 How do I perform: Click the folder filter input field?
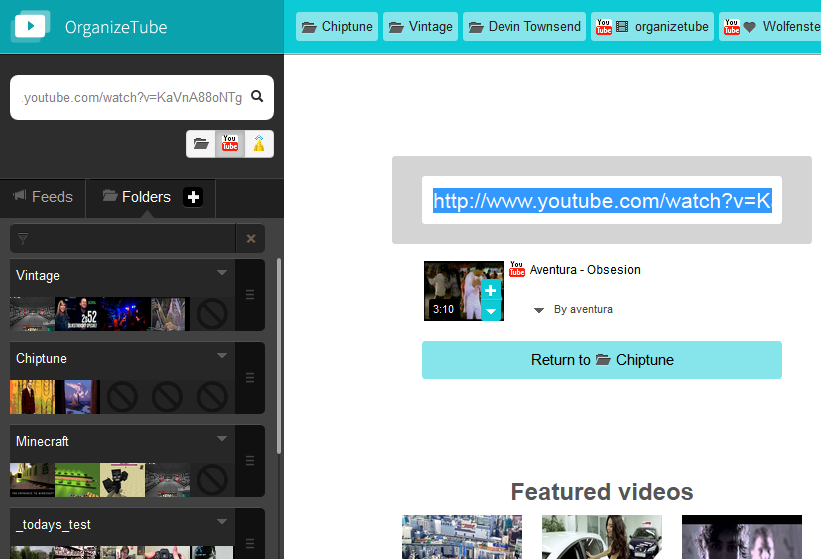click(123, 239)
